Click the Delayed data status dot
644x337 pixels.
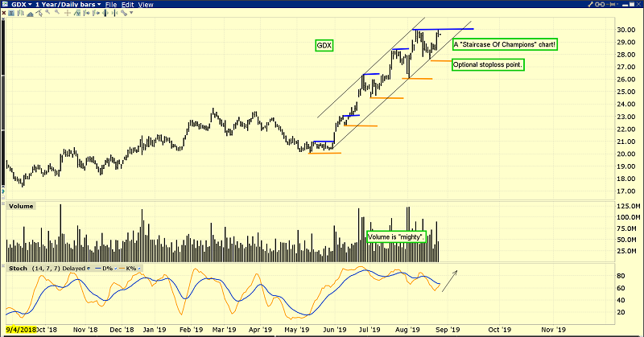pyautogui.click(x=89, y=269)
